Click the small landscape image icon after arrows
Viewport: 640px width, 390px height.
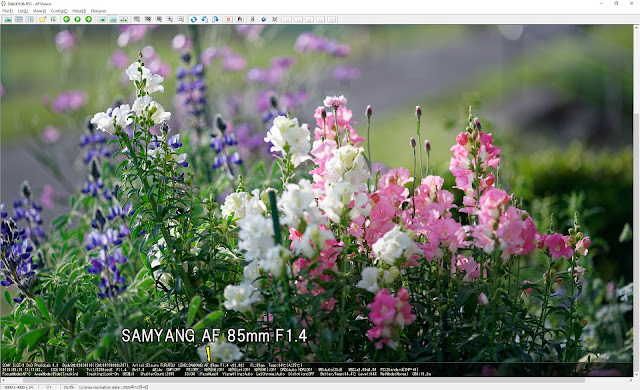click(x=102, y=19)
